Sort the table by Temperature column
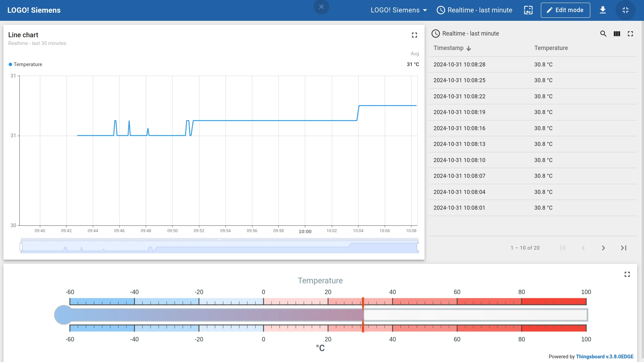The width and height of the screenshot is (644, 362). [551, 48]
